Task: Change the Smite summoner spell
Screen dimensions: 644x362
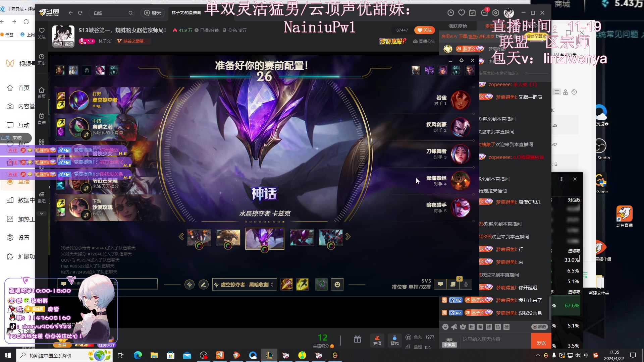Action: [x=286, y=285]
